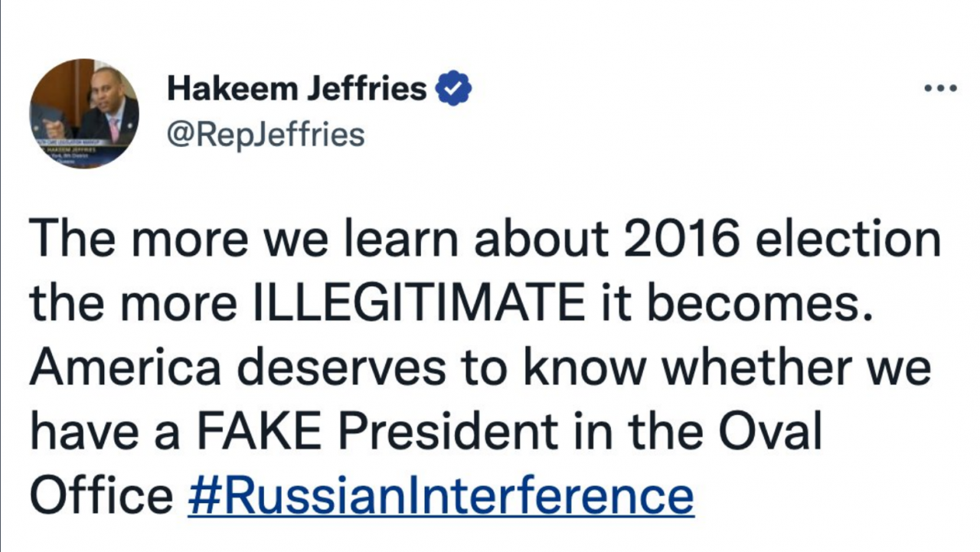Open the three-dot more options menu
The image size is (980, 552).
click(x=940, y=89)
